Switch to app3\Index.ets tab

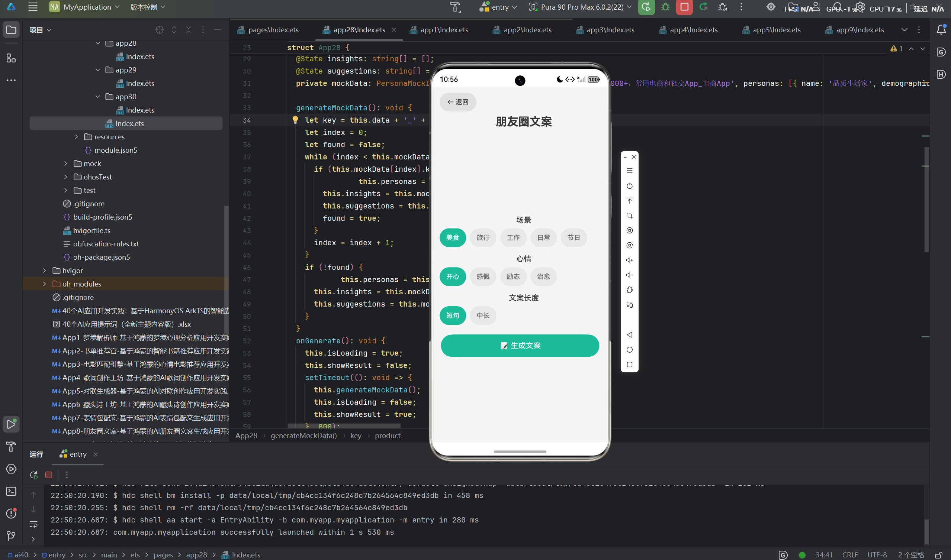point(605,30)
